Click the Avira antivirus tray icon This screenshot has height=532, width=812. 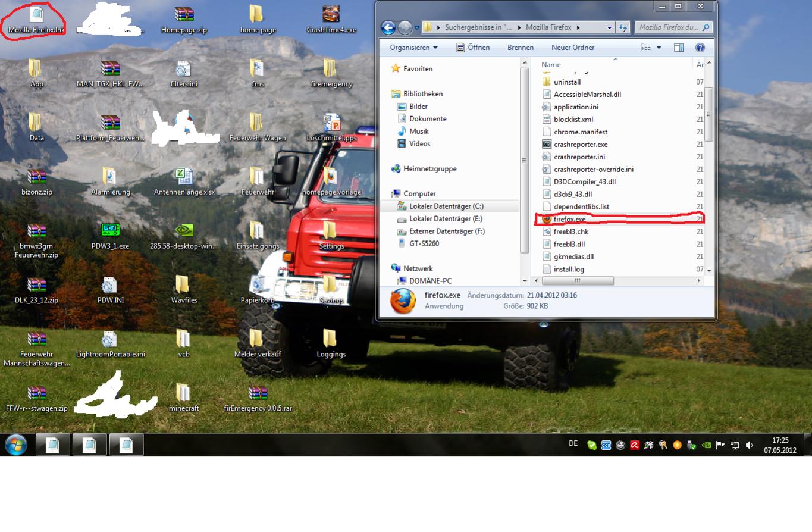tap(635, 445)
